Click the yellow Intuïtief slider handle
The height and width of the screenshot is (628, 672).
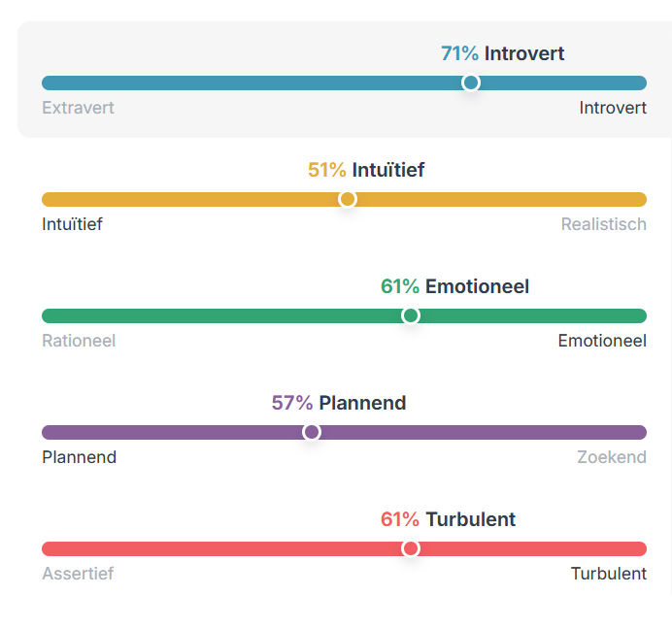[347, 199]
